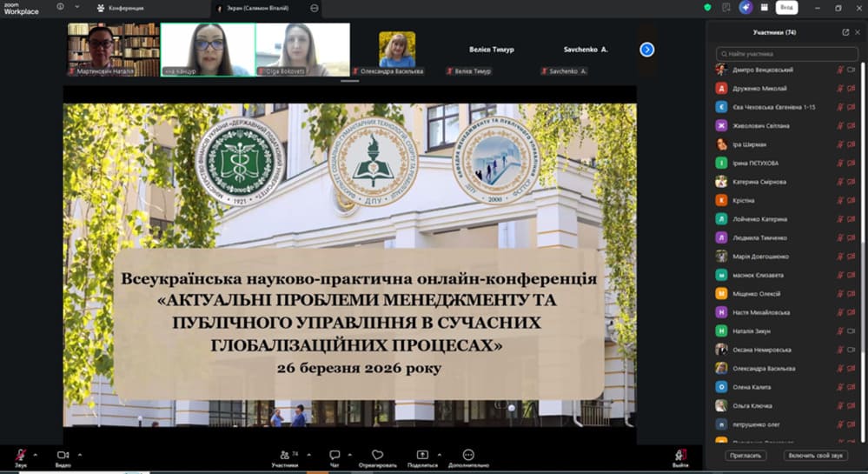Expand participants options arrow in toolbar

[x=309, y=455]
